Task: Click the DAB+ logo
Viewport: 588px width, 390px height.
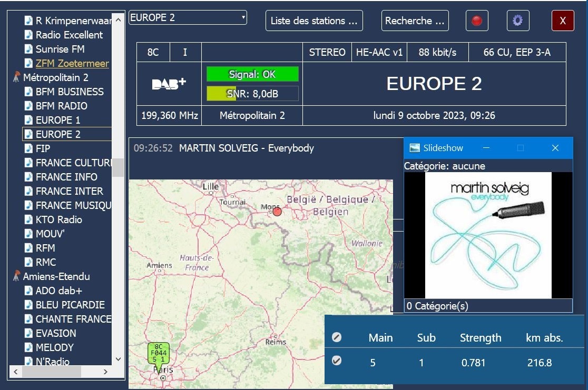Action: (x=169, y=84)
